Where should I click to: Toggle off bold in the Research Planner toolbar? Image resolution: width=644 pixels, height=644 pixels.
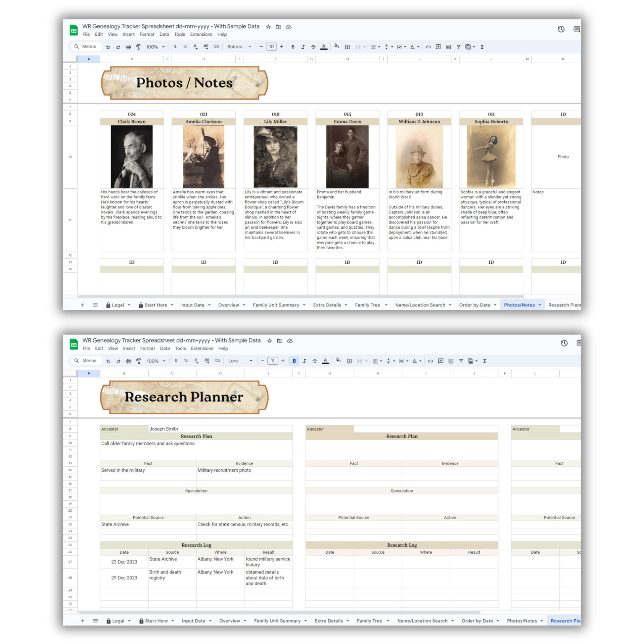click(294, 361)
